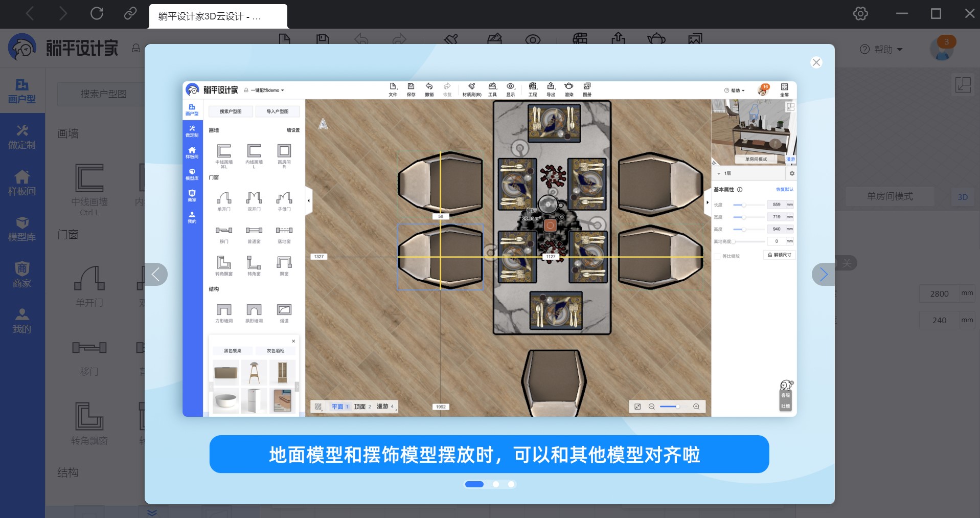Image resolution: width=980 pixels, height=518 pixels.
Task: Go to the next slide with the right arrow
Action: point(823,275)
